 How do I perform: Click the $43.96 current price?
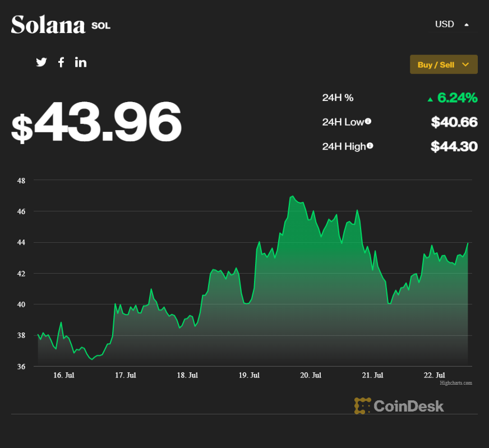96,122
